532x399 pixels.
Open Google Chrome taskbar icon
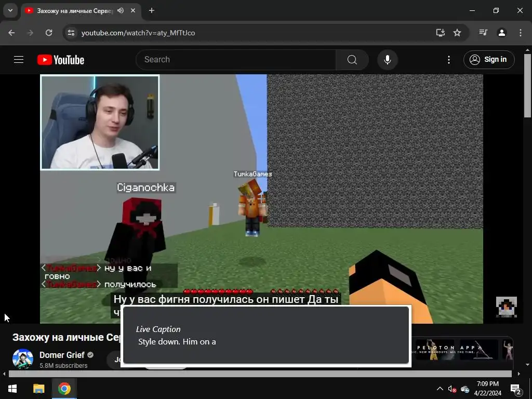[x=64, y=389]
